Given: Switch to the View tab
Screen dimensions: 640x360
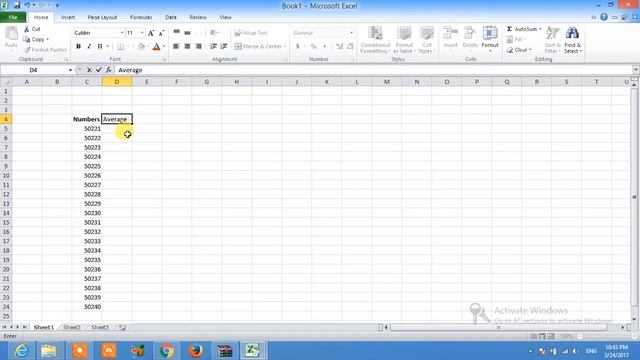Looking at the screenshot, I should pos(225,17).
